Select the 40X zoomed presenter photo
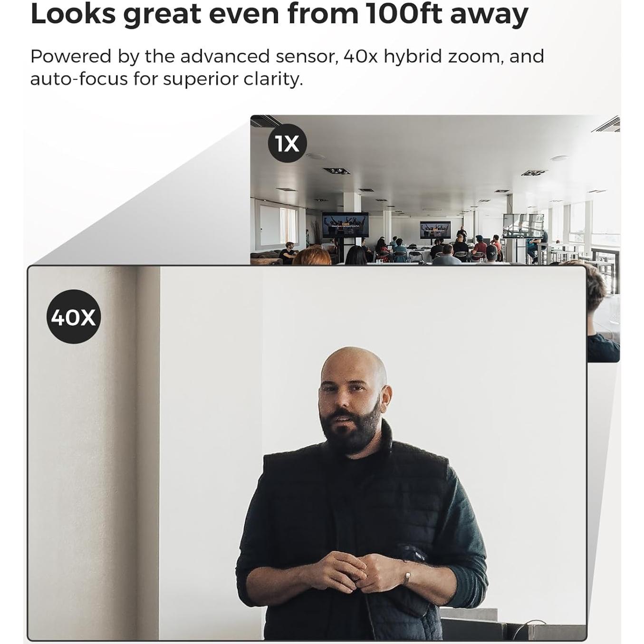The width and height of the screenshot is (644, 644). click(307, 453)
